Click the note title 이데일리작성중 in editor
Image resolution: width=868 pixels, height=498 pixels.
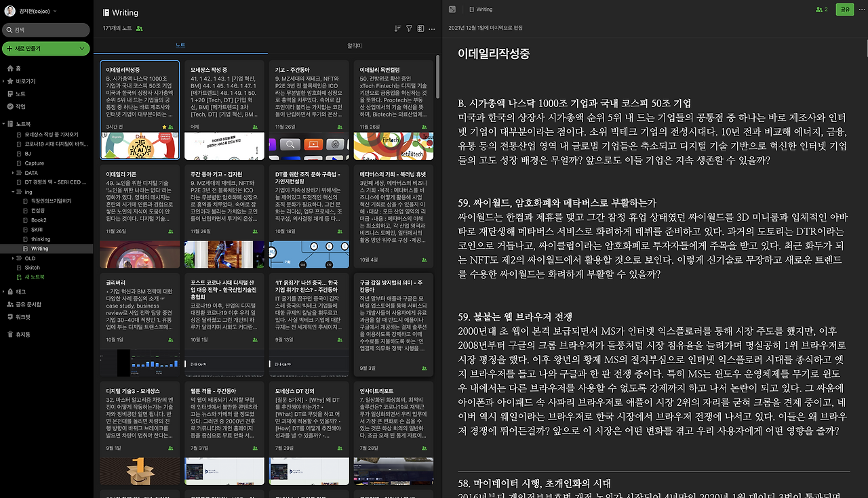494,54
